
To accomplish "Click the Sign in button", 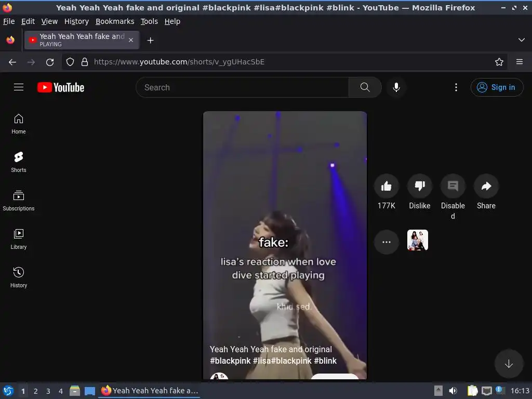I will pyautogui.click(x=497, y=87).
